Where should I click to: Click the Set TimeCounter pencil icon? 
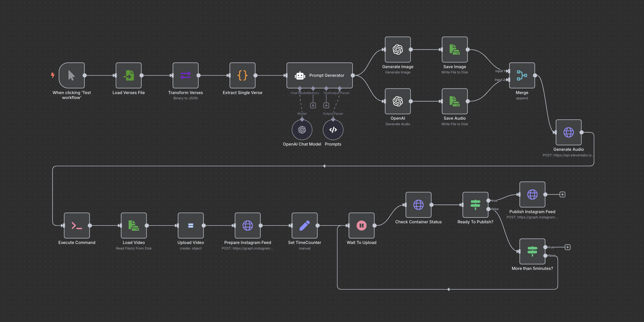pyautogui.click(x=304, y=225)
